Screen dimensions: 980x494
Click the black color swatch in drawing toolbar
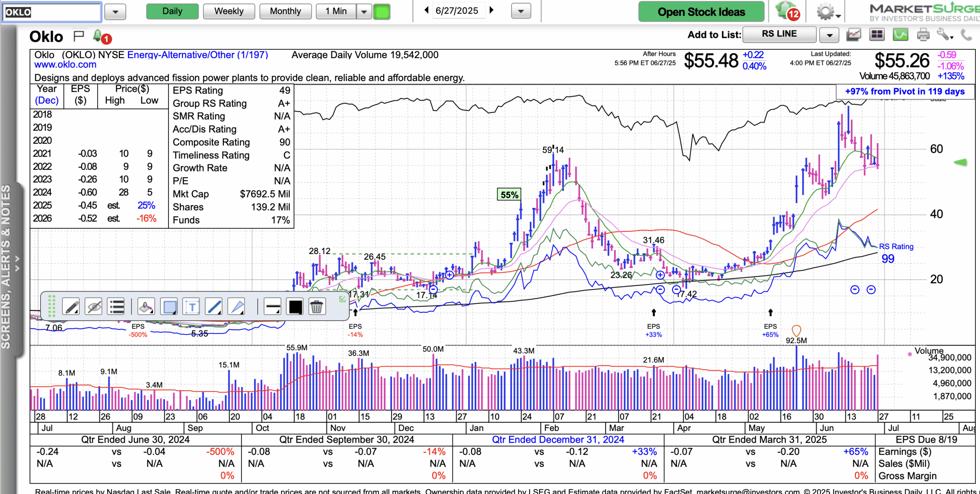[x=295, y=307]
